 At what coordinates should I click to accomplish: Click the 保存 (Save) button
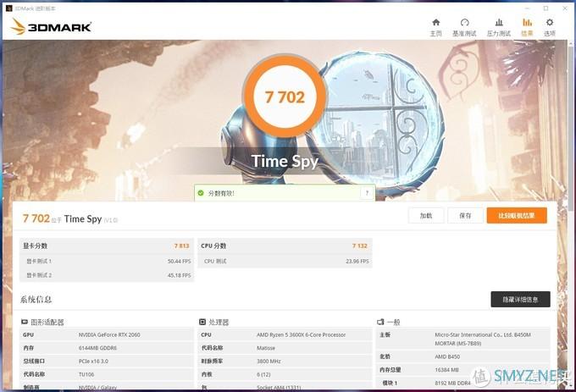coord(465,215)
